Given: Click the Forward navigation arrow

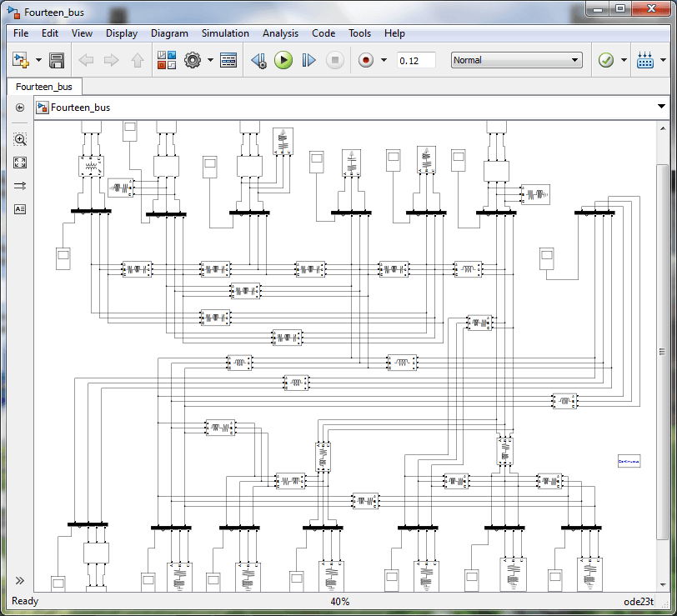Looking at the screenshot, I should 112,60.
